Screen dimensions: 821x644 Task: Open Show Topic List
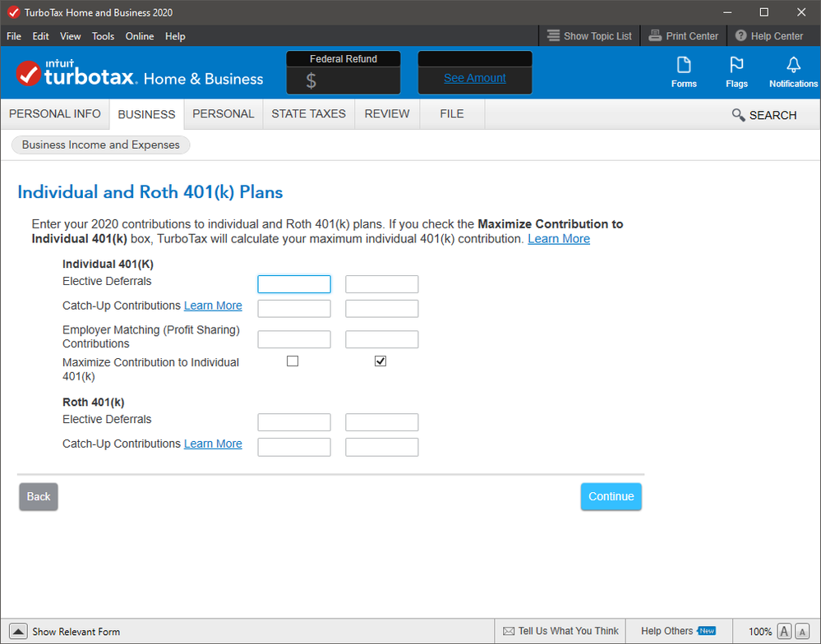tap(589, 36)
